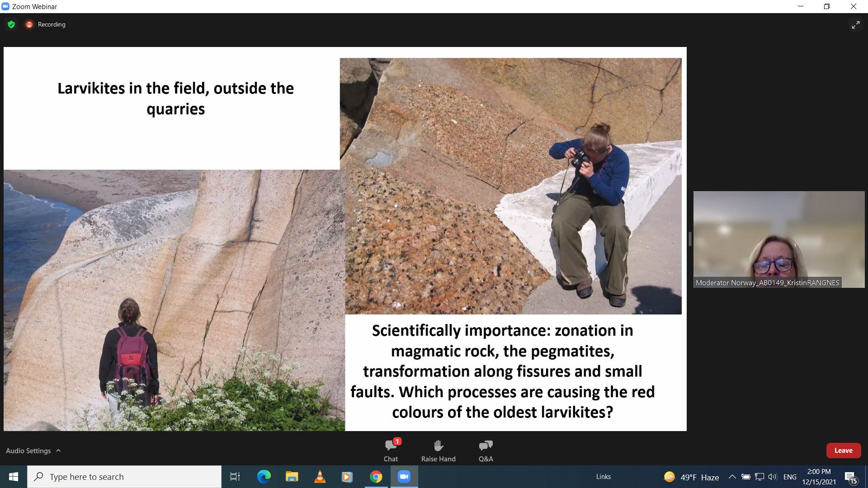The image size is (868, 488).
Task: Click the Zoom app taskbar icon
Action: pos(404,477)
